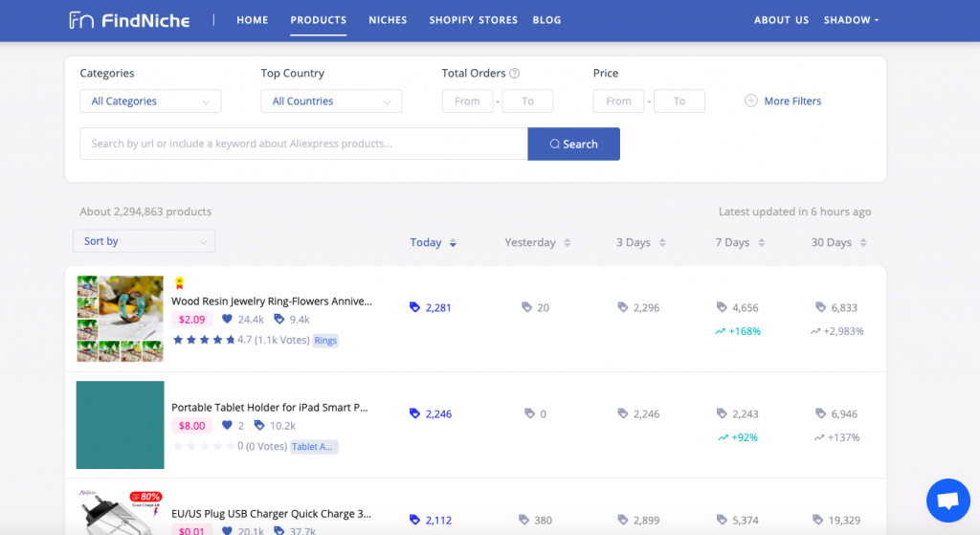Click heart icon for Wood Resin Ring
The height and width of the screenshot is (535, 980).
227,319
